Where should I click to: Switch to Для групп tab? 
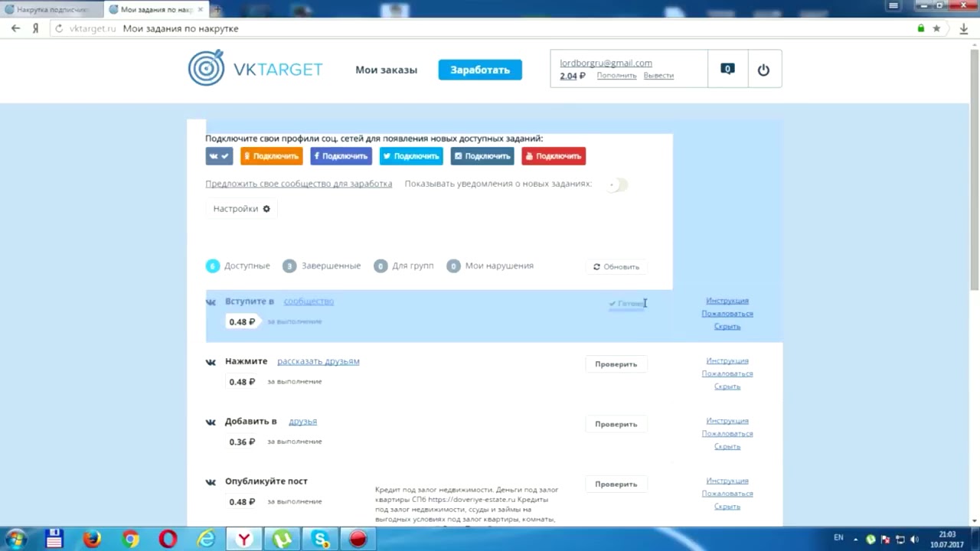[403, 266]
